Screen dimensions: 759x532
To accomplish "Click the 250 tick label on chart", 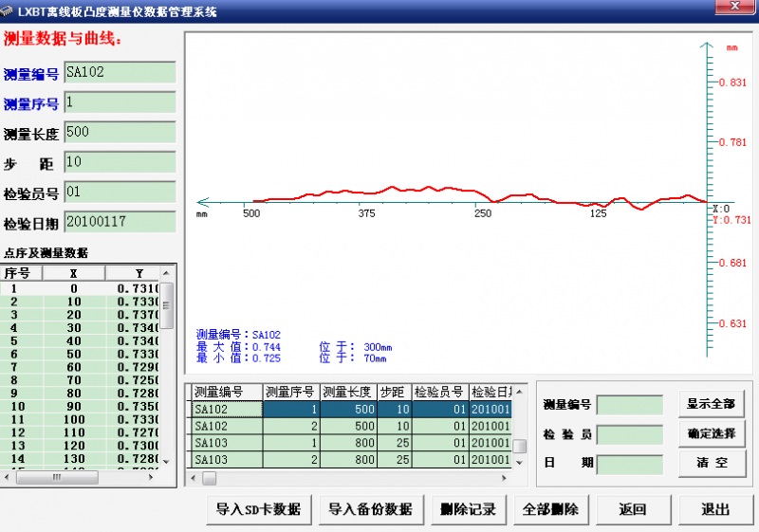I will pos(483,213).
